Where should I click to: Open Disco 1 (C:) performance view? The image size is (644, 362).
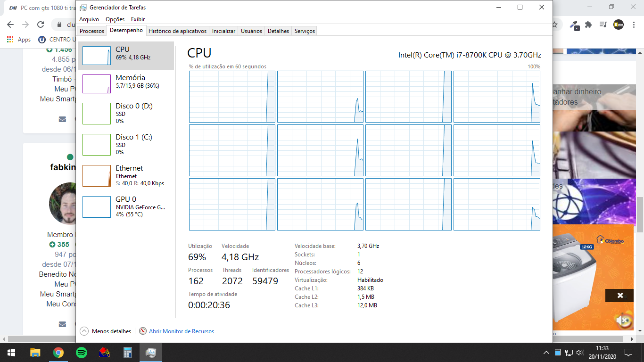click(126, 144)
